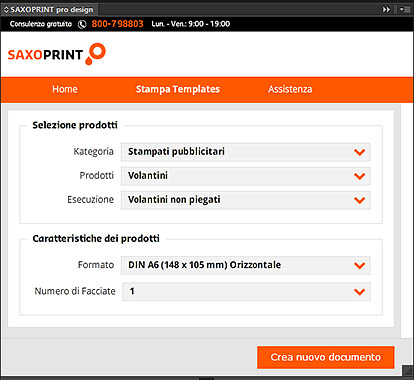414x380 pixels.
Task: Open the Assistenza tab
Action: pos(290,89)
